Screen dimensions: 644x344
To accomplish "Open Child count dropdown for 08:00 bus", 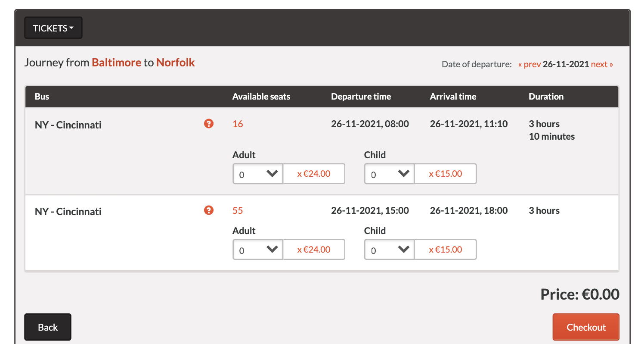I will [389, 174].
